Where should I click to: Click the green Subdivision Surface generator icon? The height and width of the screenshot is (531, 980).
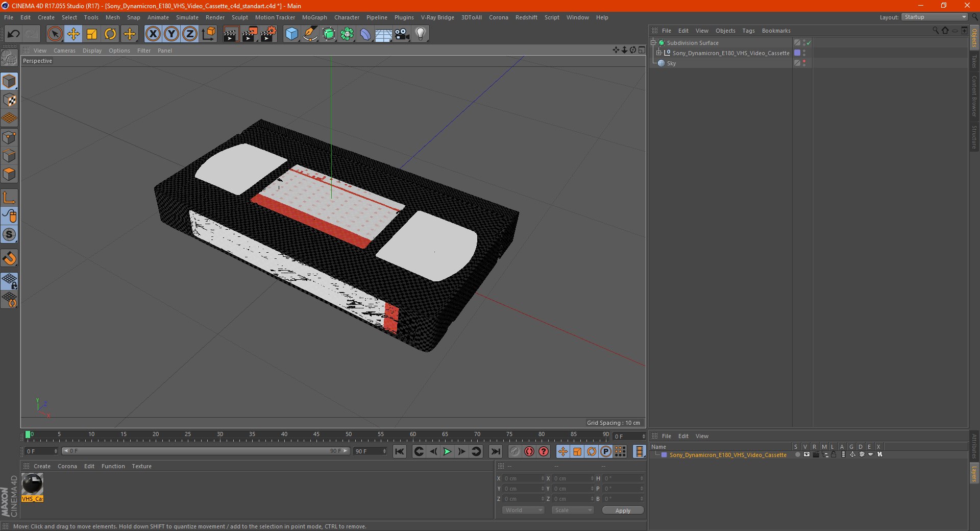(x=329, y=34)
